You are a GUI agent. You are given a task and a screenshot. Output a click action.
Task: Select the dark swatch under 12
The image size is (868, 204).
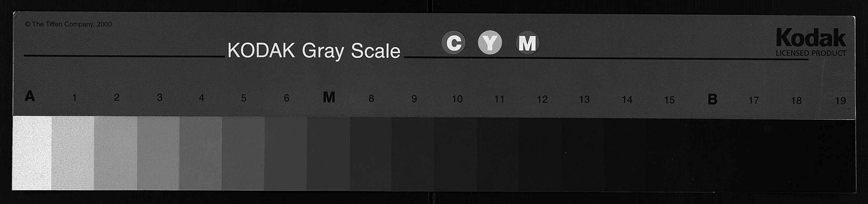(541, 155)
